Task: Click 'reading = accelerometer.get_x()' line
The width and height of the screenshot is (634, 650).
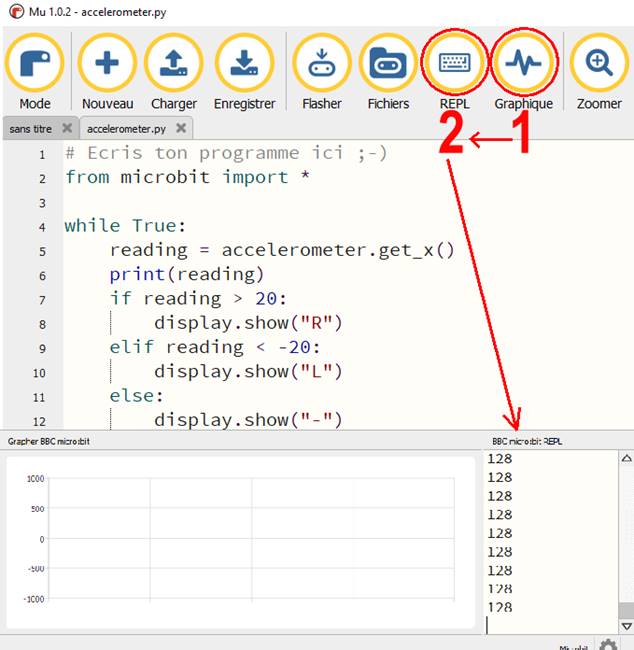Action: 282,250
